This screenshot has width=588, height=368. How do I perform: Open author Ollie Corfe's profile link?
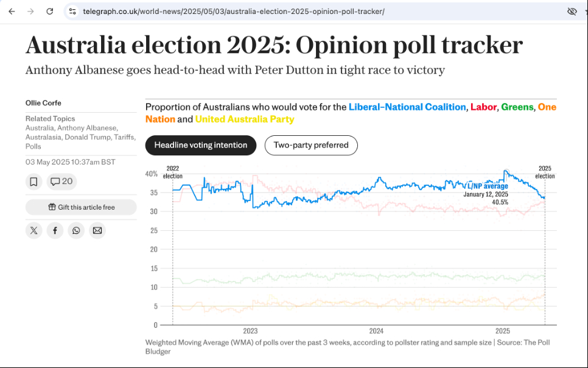coord(43,103)
